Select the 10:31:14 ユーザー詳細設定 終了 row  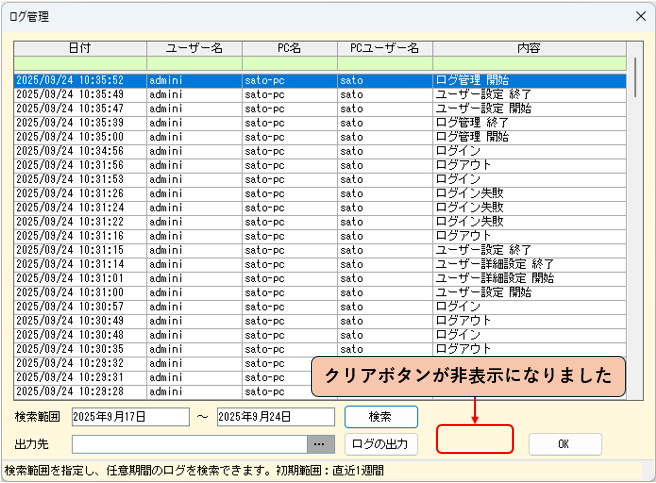click(x=300, y=263)
